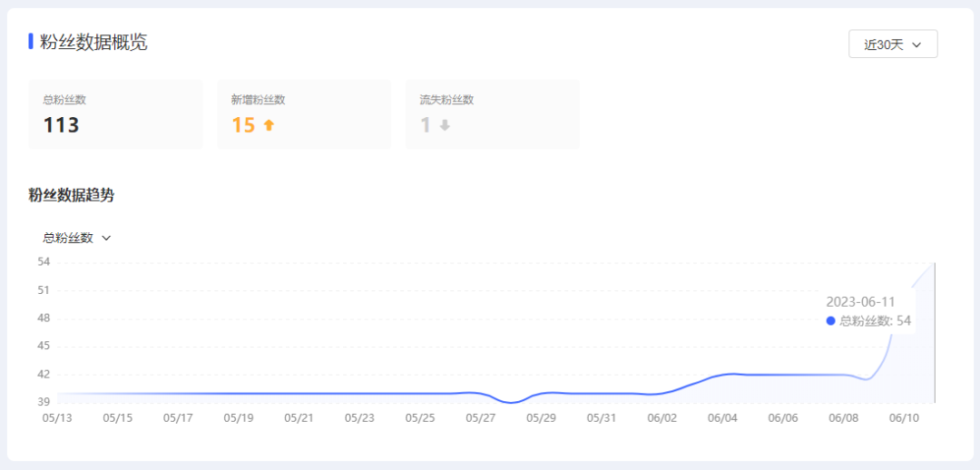Click the 05/23 x-axis label

coord(359,417)
